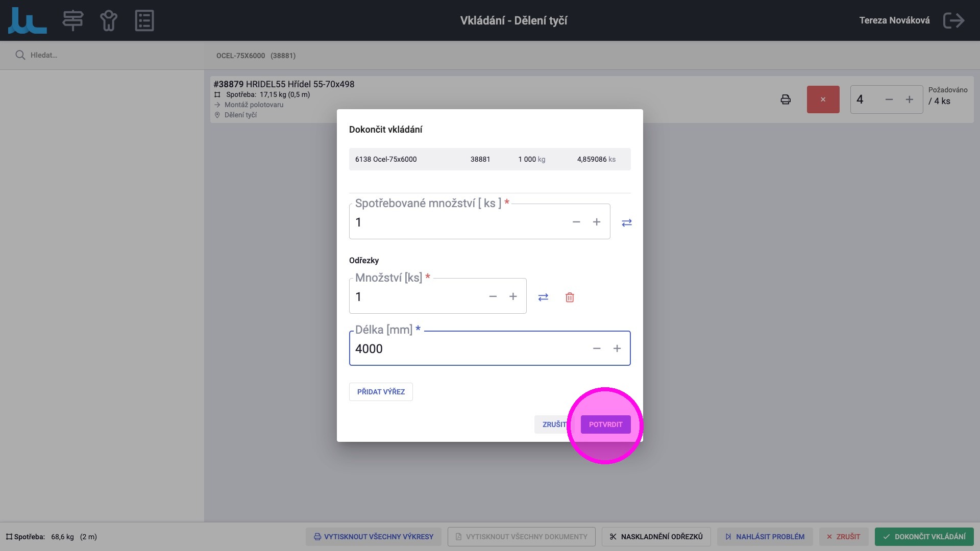Decrement offcut Množství [ks] with minus
The height and width of the screenshot is (551, 980).
coord(493,296)
